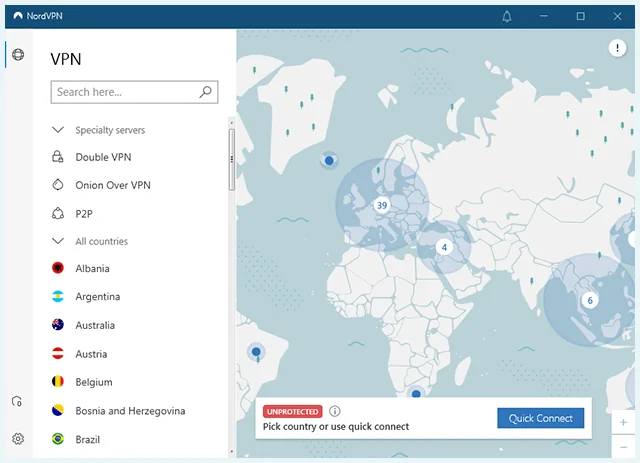Click the scrollbar up arrow
The image size is (640, 463).
(x=232, y=122)
